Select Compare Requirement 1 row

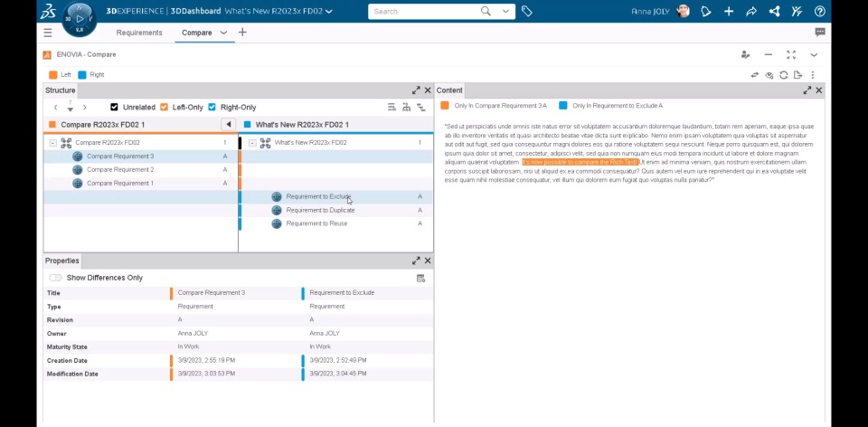click(141, 183)
